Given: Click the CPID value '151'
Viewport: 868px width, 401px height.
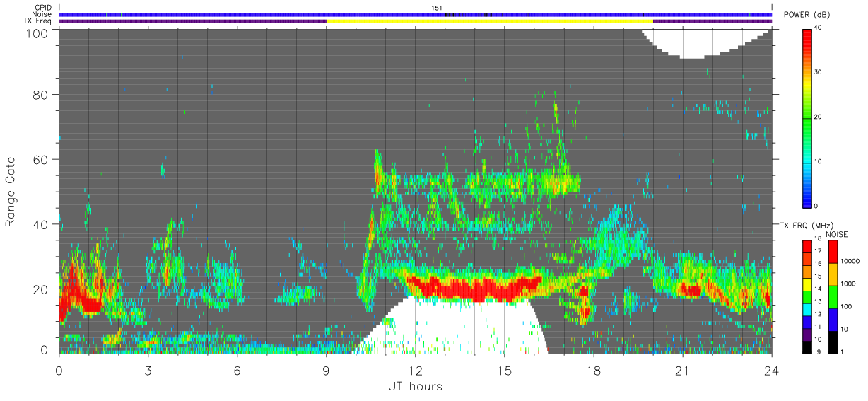Looking at the screenshot, I should click(x=437, y=8).
